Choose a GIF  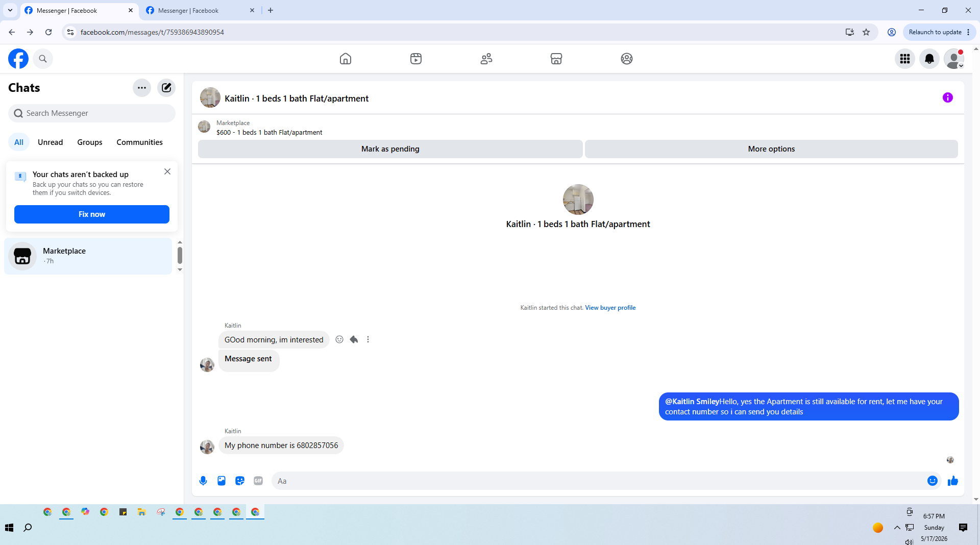pos(258,481)
